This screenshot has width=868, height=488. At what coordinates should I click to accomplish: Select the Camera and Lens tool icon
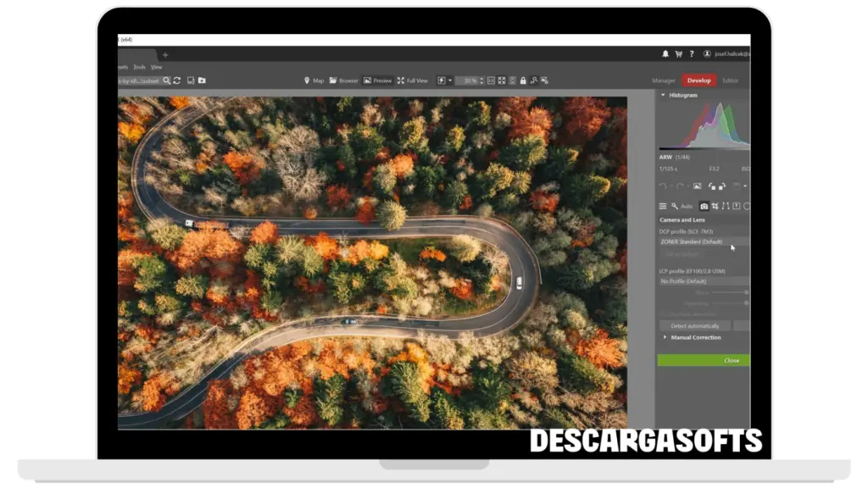(x=704, y=206)
